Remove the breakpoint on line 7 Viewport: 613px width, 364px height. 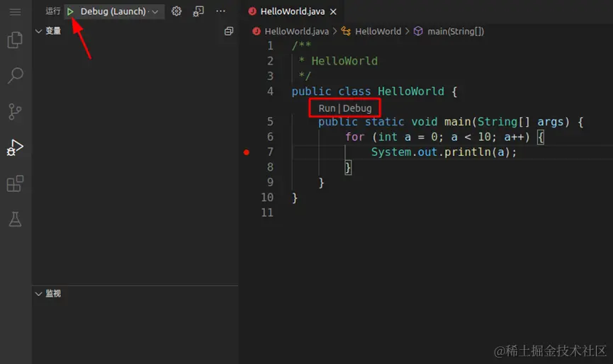[247, 152]
